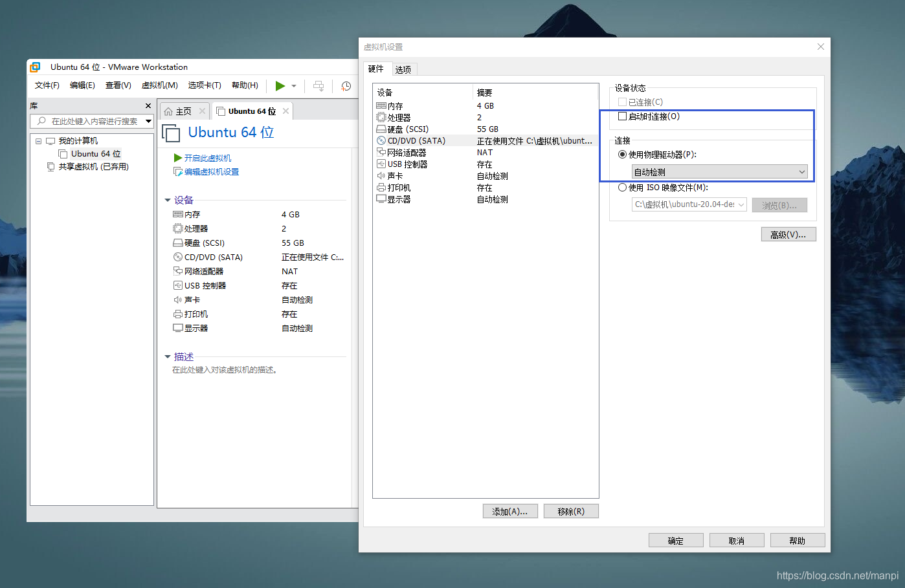Click USB 控制器 icon in main window device list
The width and height of the screenshot is (905, 588).
point(178,286)
